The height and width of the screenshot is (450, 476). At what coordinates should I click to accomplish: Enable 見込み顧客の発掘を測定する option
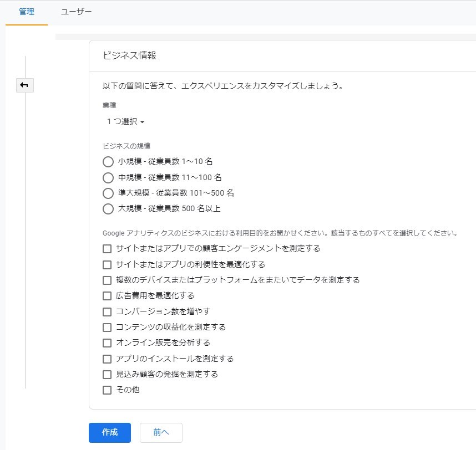[107, 374]
